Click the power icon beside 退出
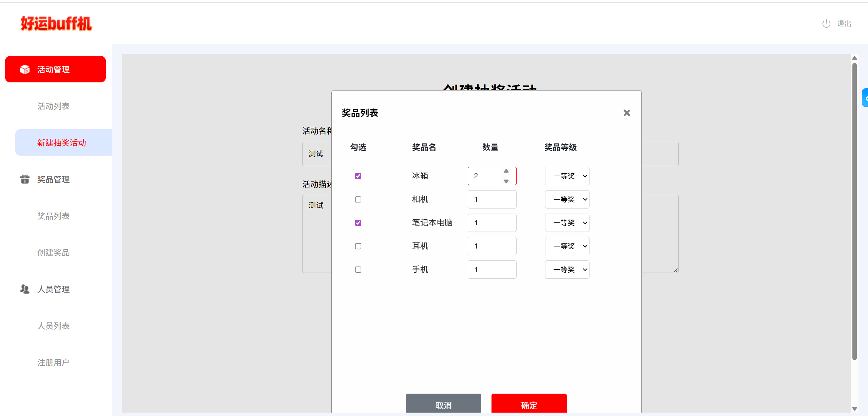The width and height of the screenshot is (868, 416). (826, 24)
